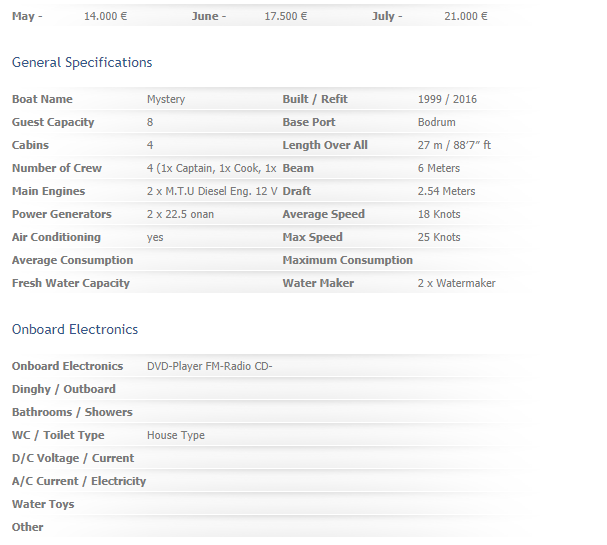This screenshot has height=545, width=607.
Task: Click the Onboard Electronics section heading
Action: pyautogui.click(x=75, y=329)
